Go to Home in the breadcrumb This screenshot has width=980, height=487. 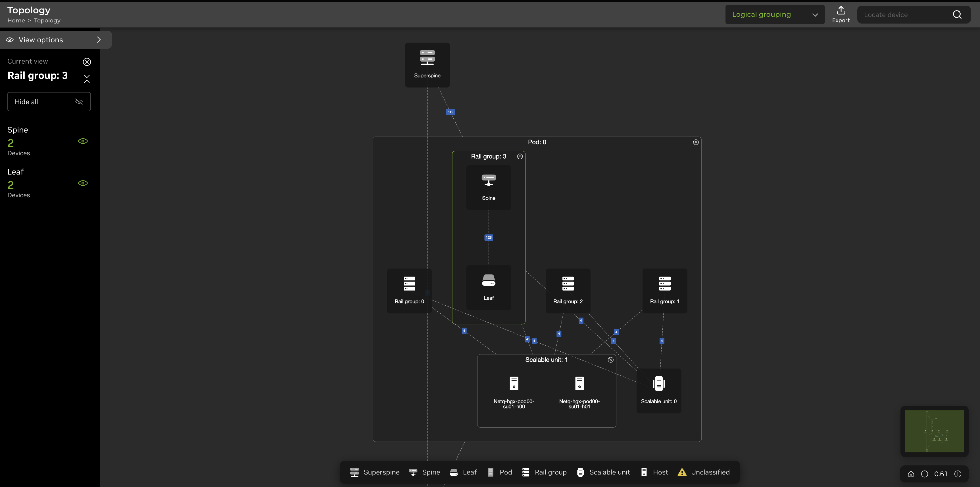pyautogui.click(x=16, y=20)
